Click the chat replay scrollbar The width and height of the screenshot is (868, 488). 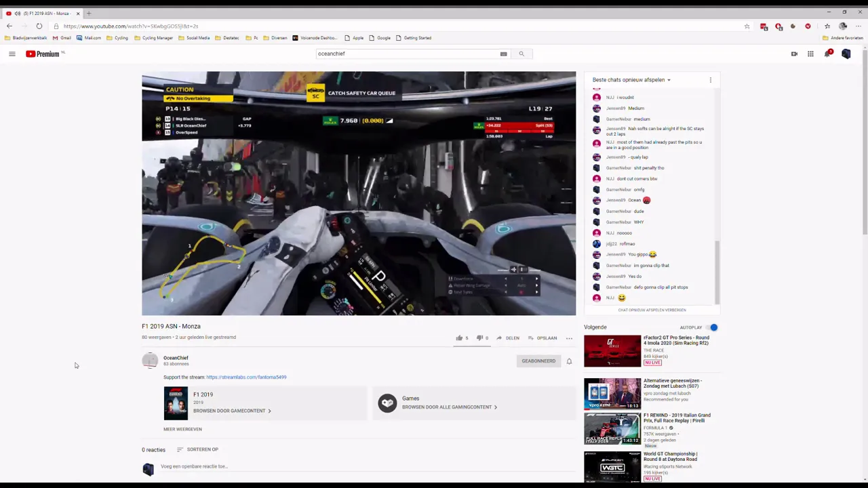tap(717, 271)
